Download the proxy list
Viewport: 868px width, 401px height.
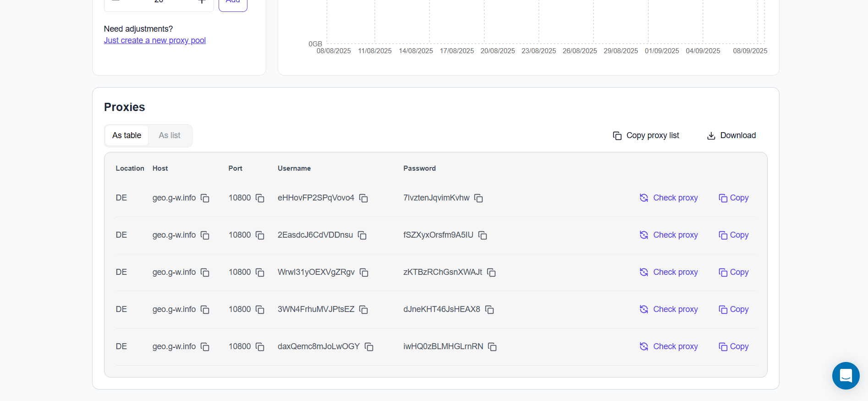(x=731, y=135)
